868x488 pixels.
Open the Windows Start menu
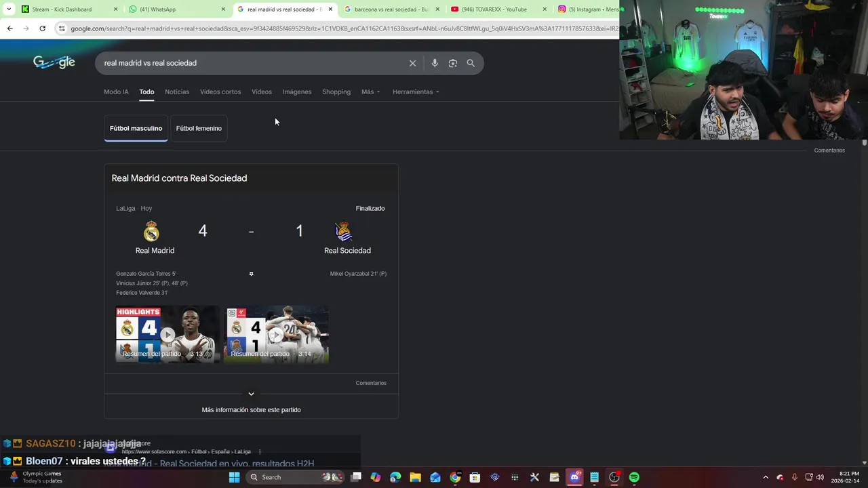tap(234, 477)
